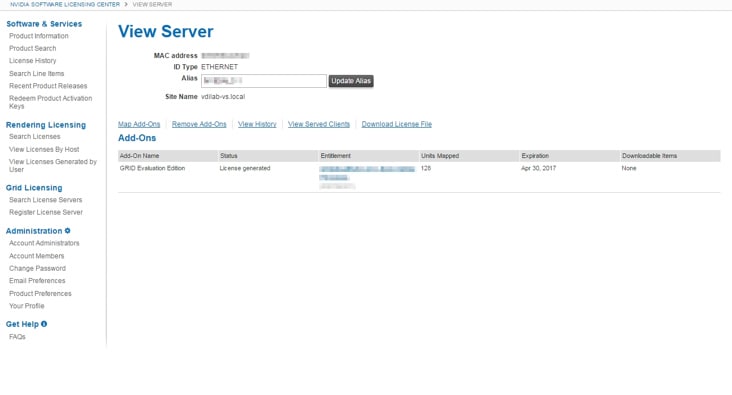
Task: Click the Rendering Licensing heading
Action: point(46,125)
